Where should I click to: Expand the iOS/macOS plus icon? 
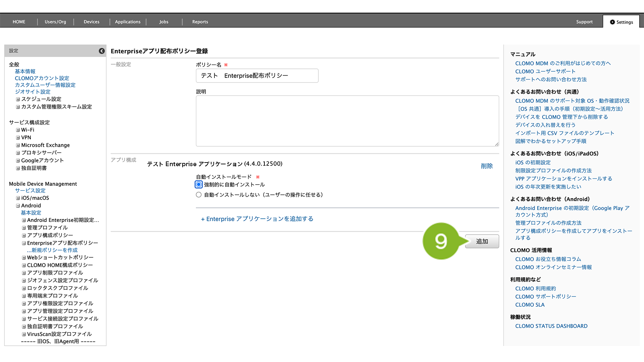(x=18, y=198)
